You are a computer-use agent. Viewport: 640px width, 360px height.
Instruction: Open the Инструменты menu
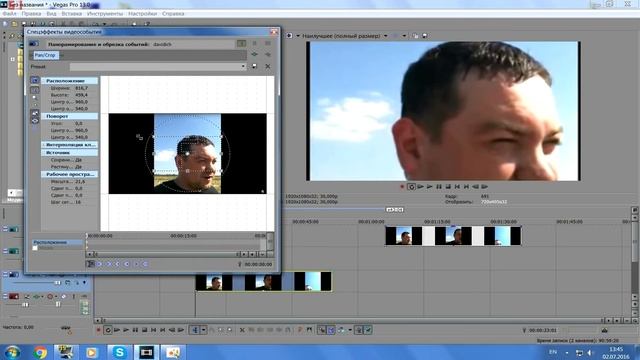105,13
